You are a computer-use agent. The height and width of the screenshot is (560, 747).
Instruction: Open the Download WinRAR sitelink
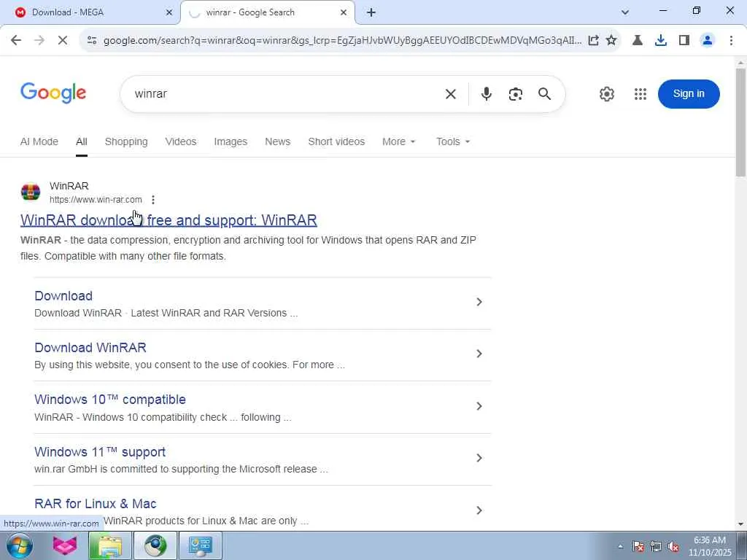(90, 348)
